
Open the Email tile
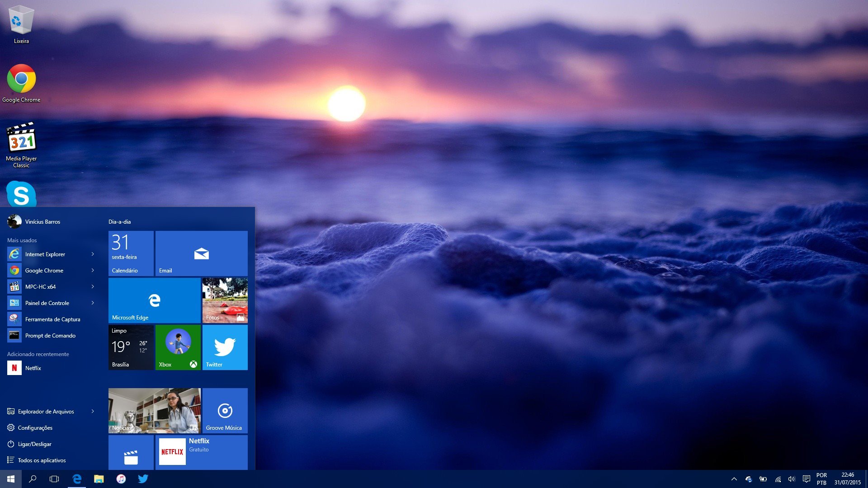coord(202,253)
